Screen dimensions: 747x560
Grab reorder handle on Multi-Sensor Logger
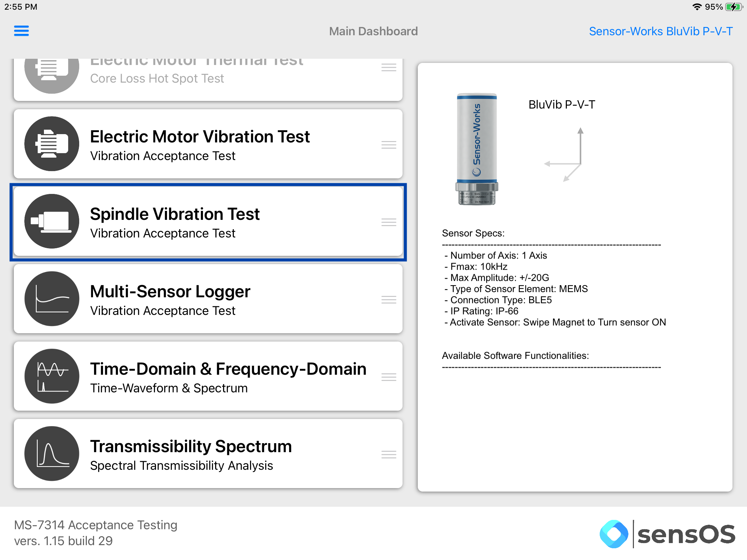389,300
